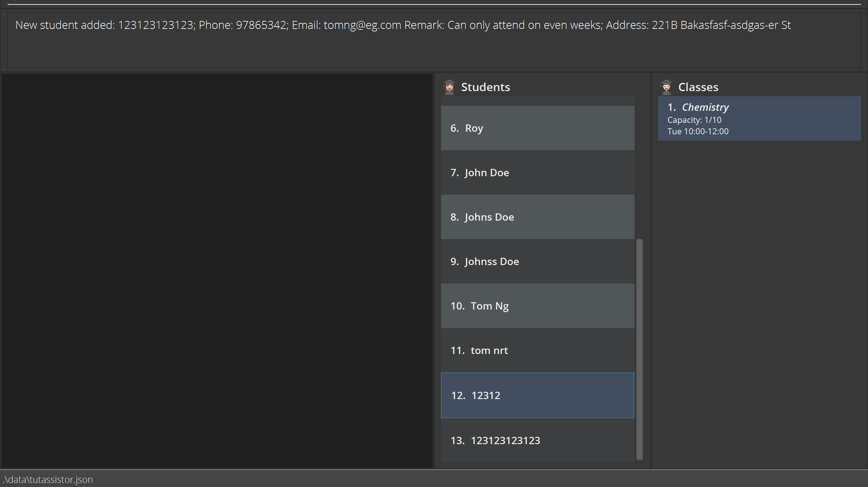Select student 9 Johnss Doe

click(537, 262)
